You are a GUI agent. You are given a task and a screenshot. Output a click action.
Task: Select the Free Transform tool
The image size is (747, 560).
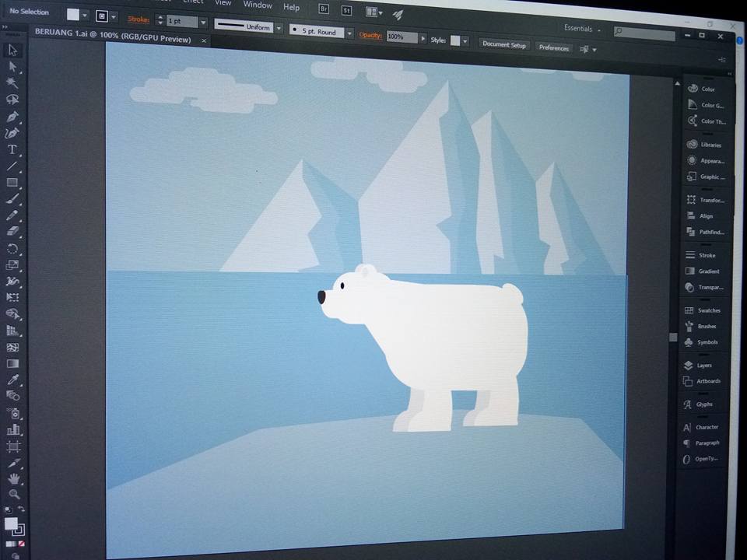pyautogui.click(x=12, y=298)
